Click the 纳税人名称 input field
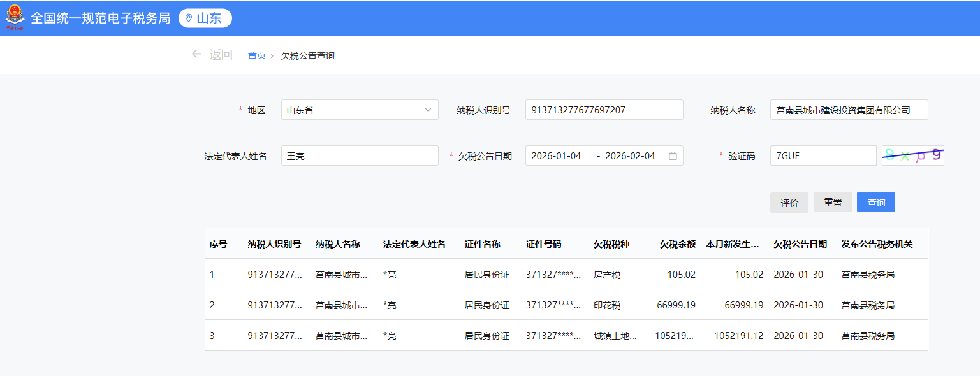Screen dimensions: 980x376 point(848,110)
